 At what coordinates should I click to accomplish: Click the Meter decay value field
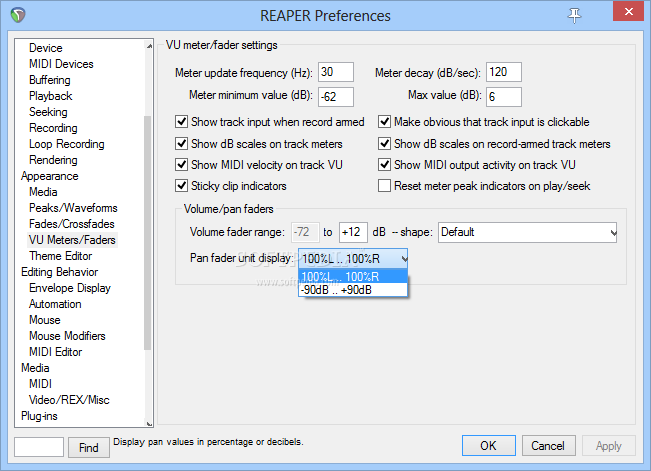tap(504, 72)
